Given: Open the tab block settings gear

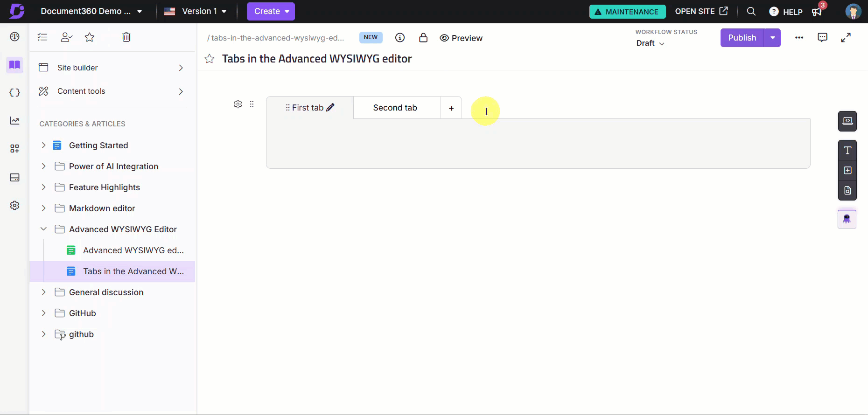Looking at the screenshot, I should pos(238,104).
